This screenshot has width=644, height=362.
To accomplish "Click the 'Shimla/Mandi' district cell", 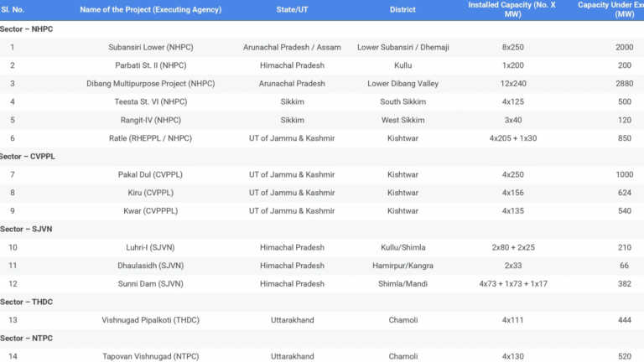I will tap(402, 283).
